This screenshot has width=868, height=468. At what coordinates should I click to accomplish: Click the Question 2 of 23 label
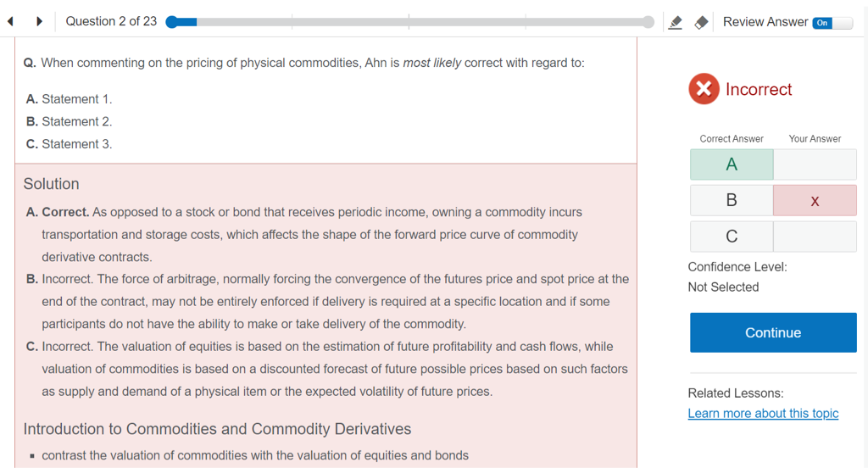pyautogui.click(x=111, y=22)
